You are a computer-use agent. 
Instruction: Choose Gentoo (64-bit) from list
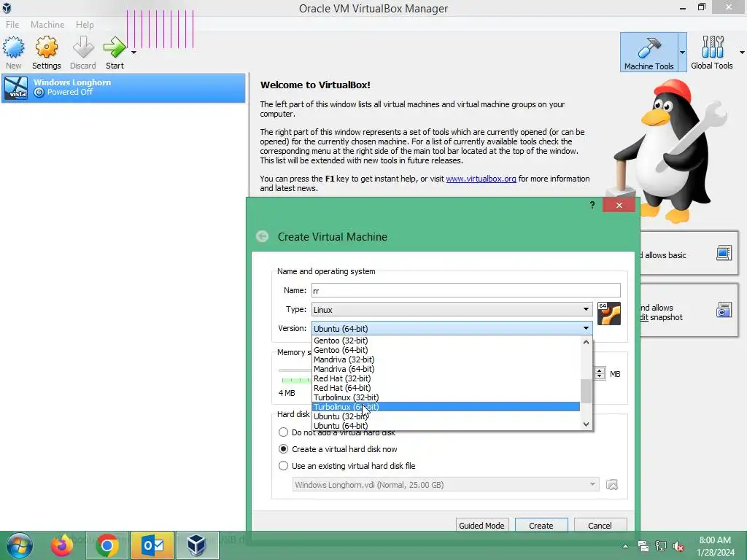click(x=446, y=350)
